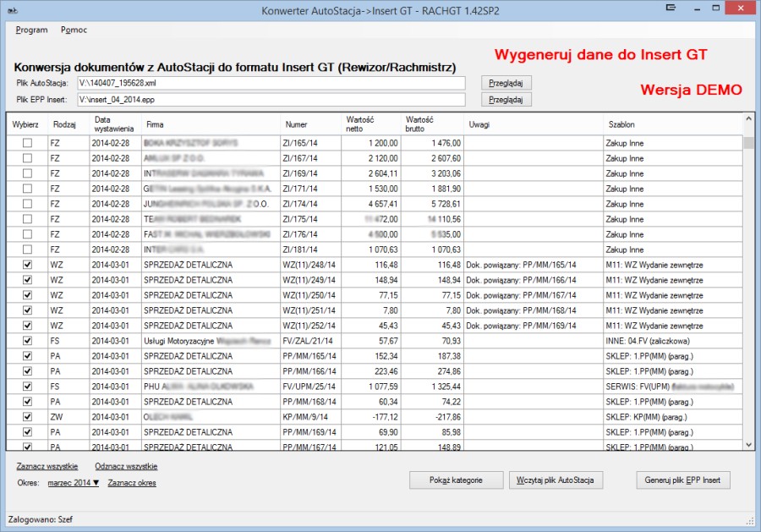Viewport: 761px width, 532px height.
Task: Open the Okres dropdown marzec 2014
Action: point(74,483)
